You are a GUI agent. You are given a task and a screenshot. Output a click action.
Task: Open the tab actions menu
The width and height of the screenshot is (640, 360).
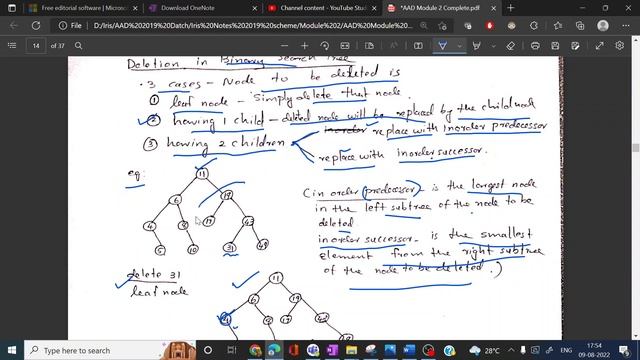point(12,8)
